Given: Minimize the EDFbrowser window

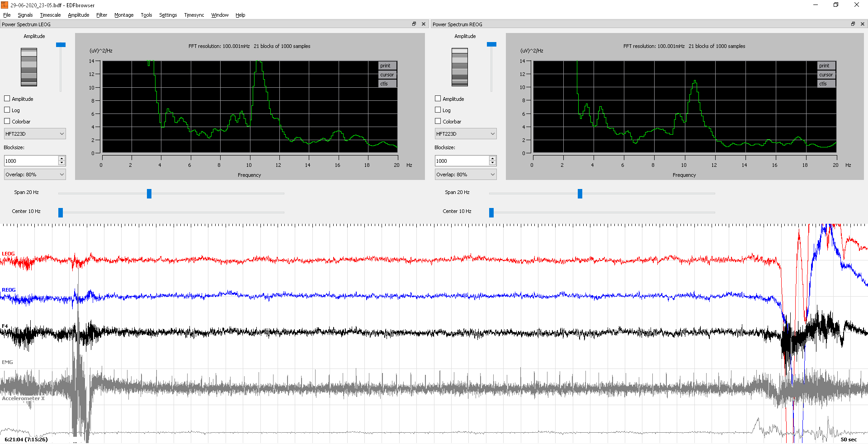Looking at the screenshot, I should point(816,5).
